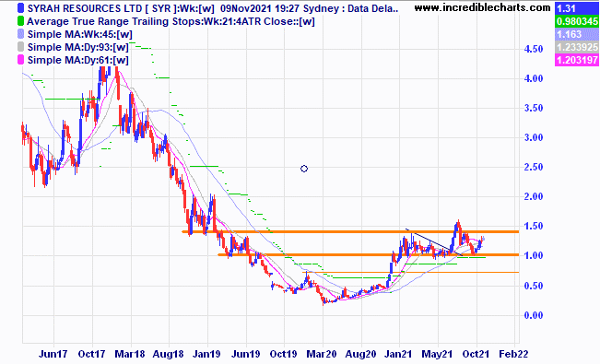Click the Aug18 date axis label

[x=168, y=354]
